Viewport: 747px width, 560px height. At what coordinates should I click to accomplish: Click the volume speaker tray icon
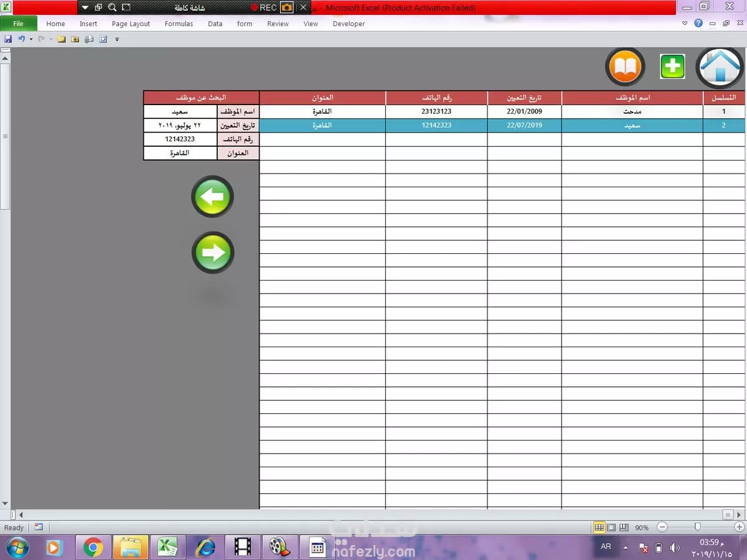click(675, 548)
